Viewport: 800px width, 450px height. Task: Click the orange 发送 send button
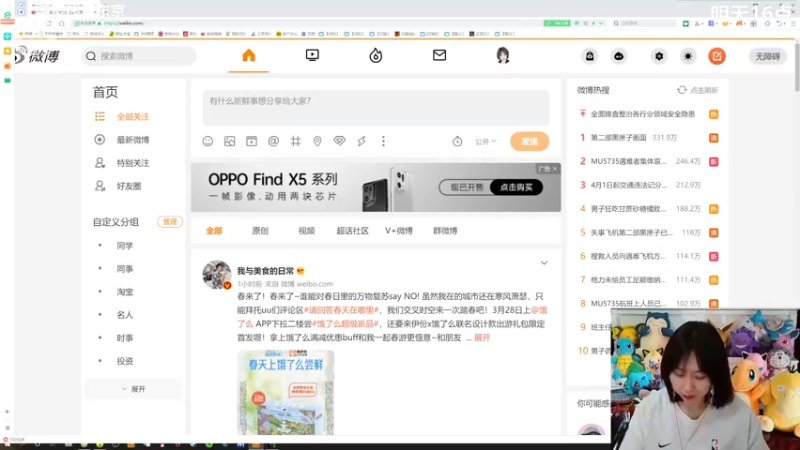click(530, 141)
